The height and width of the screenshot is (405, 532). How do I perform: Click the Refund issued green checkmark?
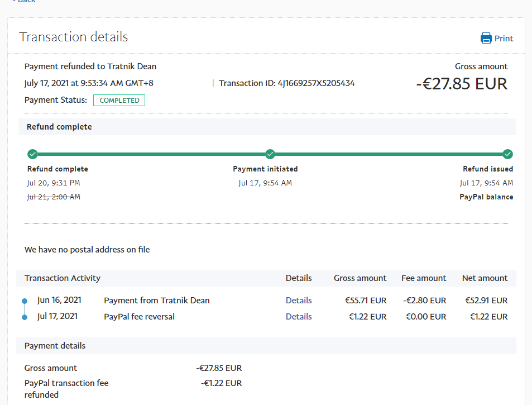pos(507,154)
